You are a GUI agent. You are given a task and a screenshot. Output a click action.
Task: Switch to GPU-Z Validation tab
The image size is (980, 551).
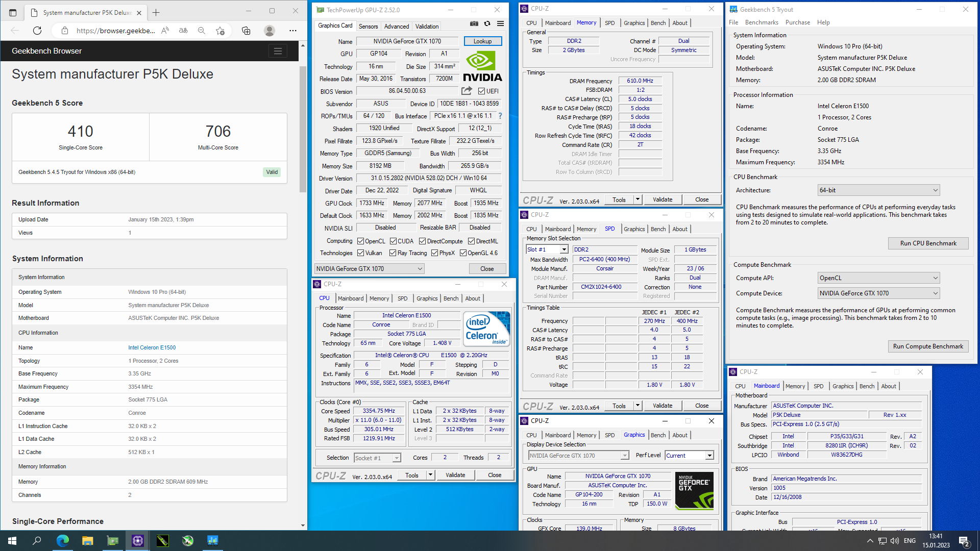pyautogui.click(x=427, y=27)
